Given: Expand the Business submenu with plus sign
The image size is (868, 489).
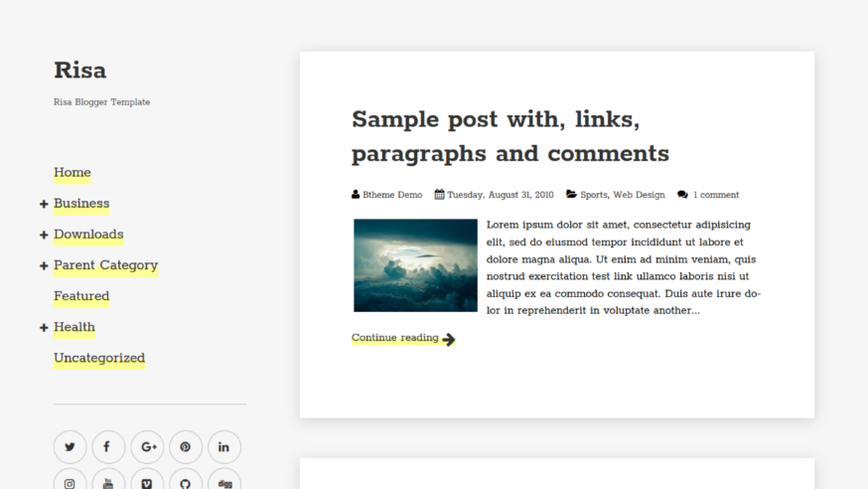Looking at the screenshot, I should 44,205.
